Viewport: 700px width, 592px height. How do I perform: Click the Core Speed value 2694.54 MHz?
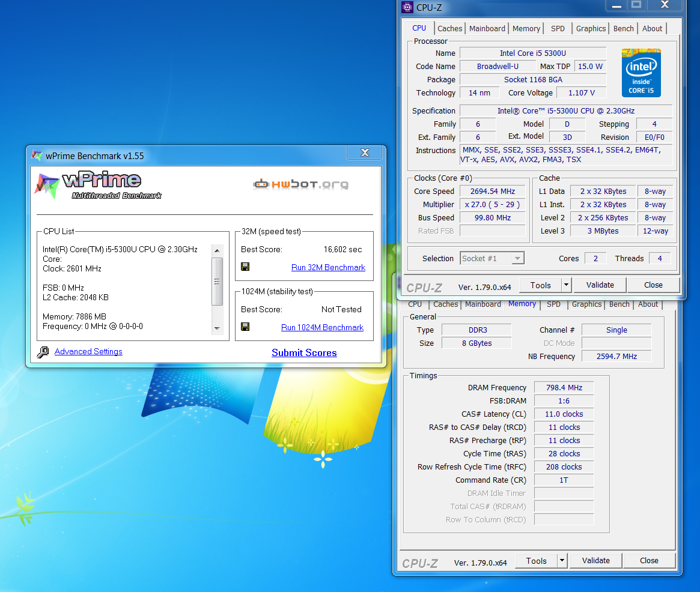(493, 192)
